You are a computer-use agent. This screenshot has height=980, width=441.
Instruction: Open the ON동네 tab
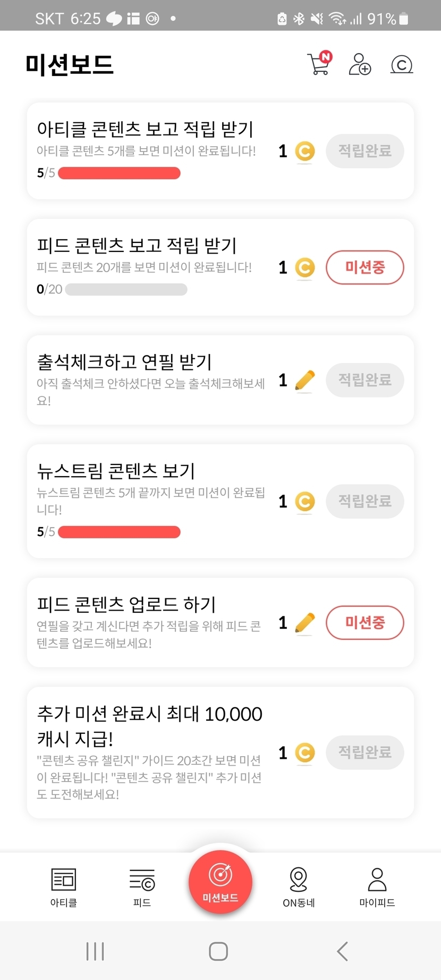pyautogui.click(x=299, y=886)
